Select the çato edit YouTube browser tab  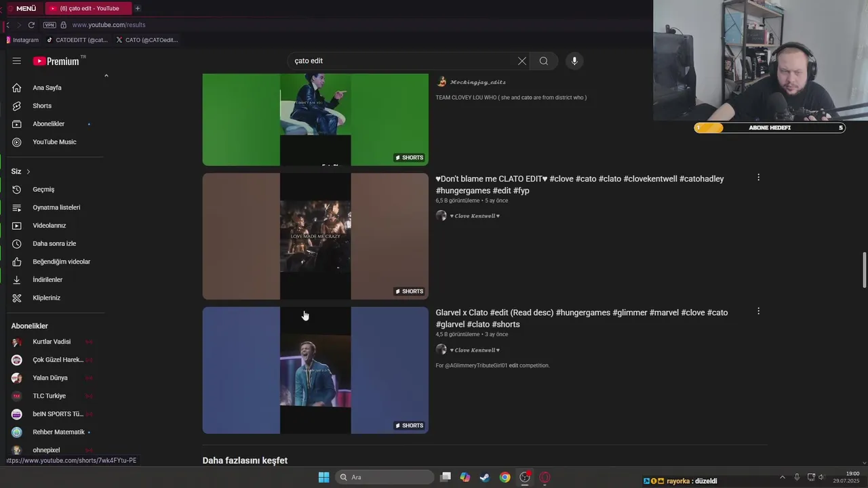[x=88, y=8]
